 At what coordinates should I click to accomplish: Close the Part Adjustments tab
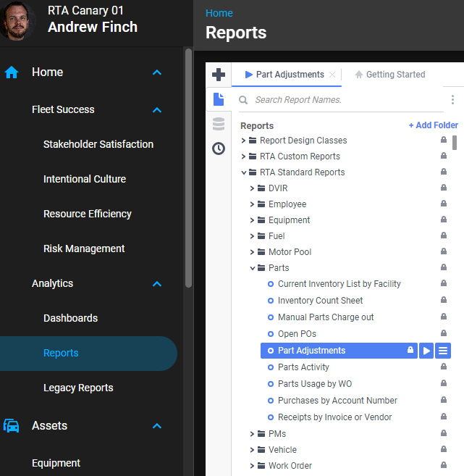332,75
